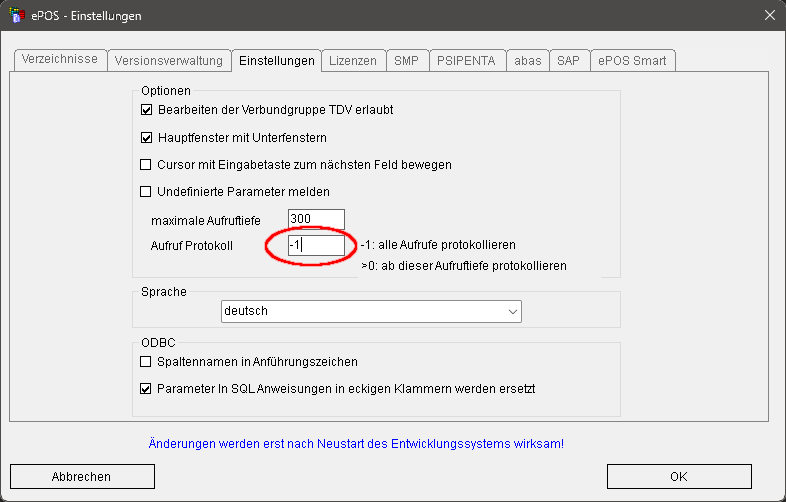
Task: Uncheck Bearbeiten der Verbundgruppe TDV erlaubt
Action: coord(146,110)
